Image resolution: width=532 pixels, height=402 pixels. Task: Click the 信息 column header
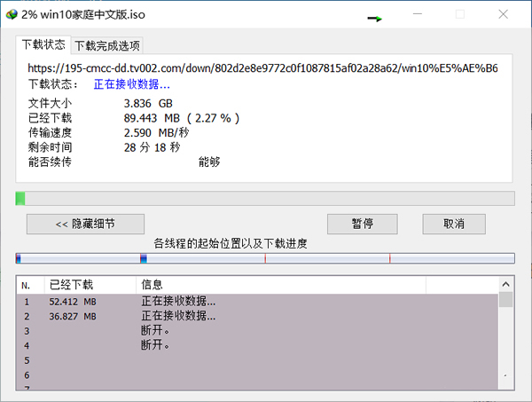tap(281, 285)
